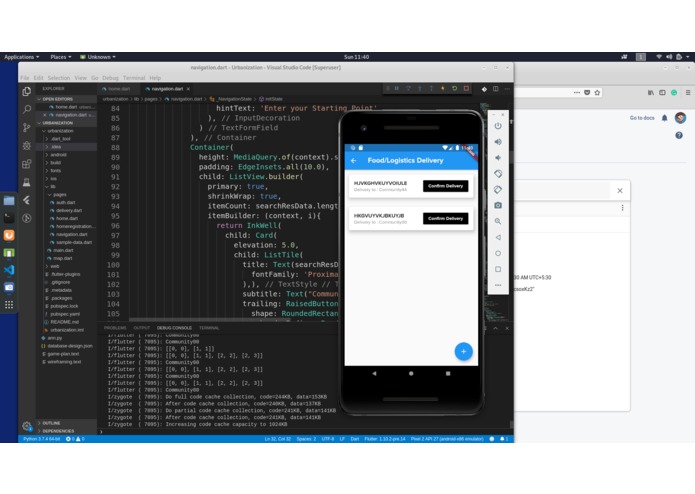The image size is (695, 494).
Task: Pause the debug session in debug toolbar
Action: pos(397,89)
